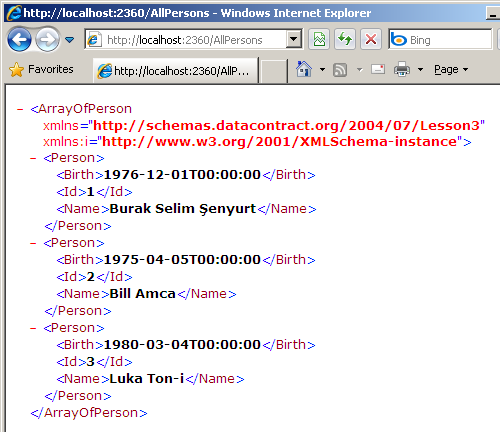Screen dimensions: 500x432
Task: Collapse the ArrayOfPerson root node
Action: 20,109
